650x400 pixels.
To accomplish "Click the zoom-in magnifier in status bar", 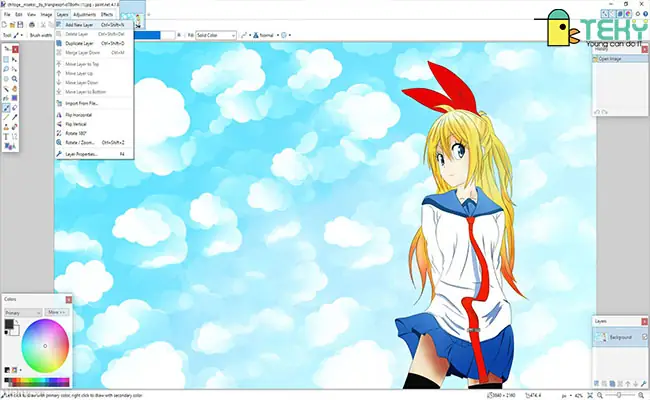I will click(x=641, y=395).
